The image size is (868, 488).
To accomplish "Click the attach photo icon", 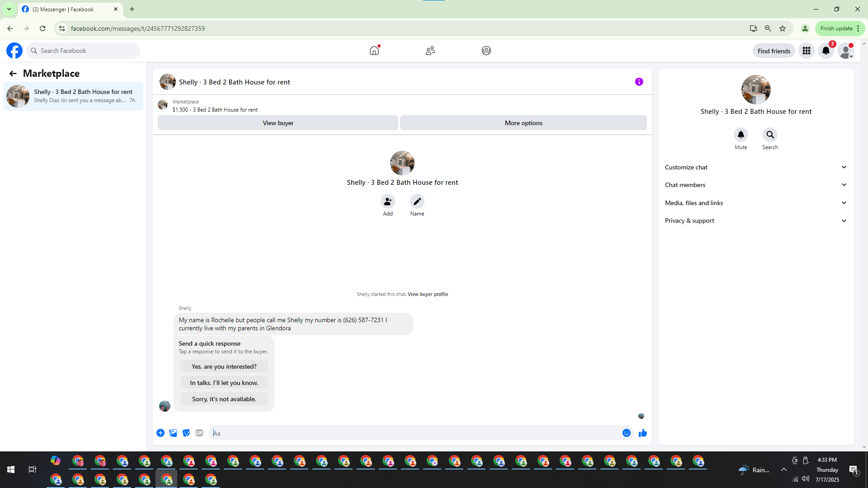I will pyautogui.click(x=173, y=433).
